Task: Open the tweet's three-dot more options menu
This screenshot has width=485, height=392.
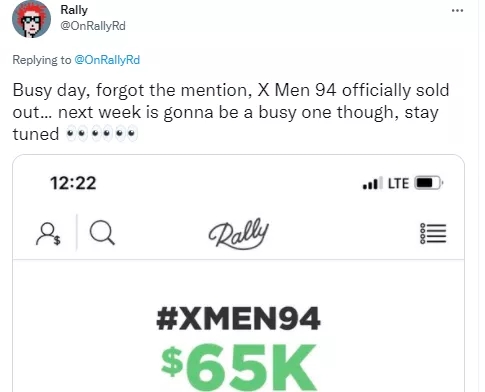Action: click(x=457, y=11)
